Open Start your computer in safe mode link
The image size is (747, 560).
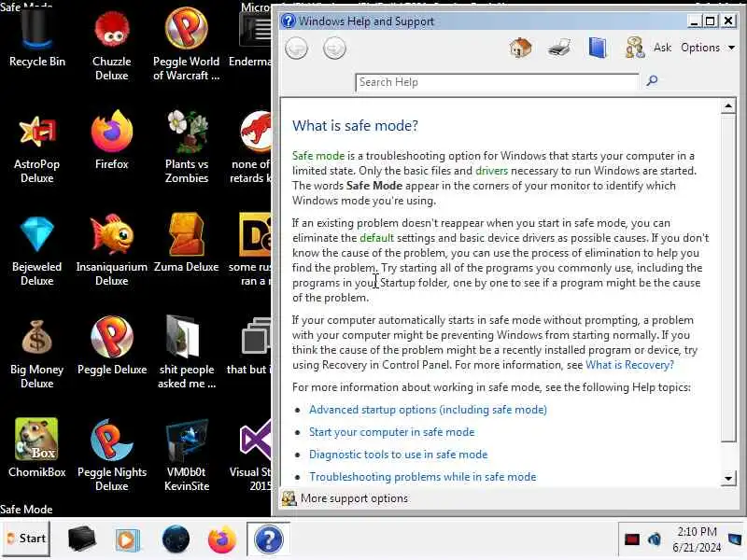click(x=391, y=432)
